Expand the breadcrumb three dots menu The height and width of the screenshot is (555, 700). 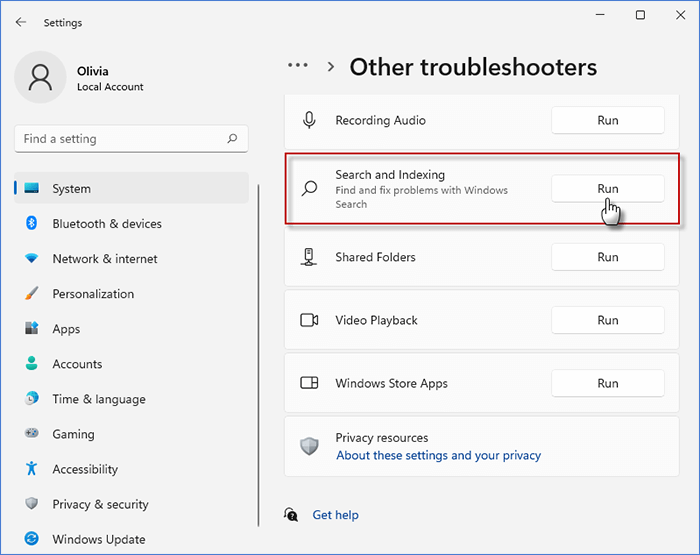pos(297,66)
